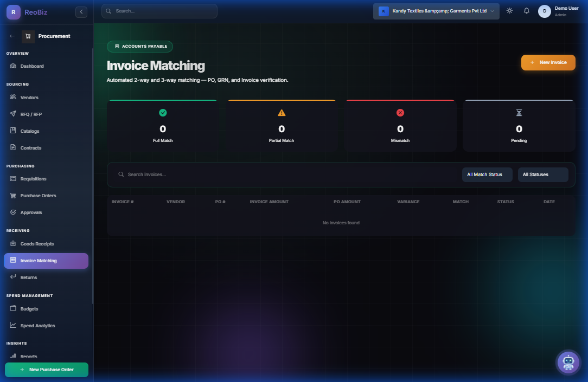Open the All Match Status filter
Image resolution: width=588 pixels, height=382 pixels.
487,174
